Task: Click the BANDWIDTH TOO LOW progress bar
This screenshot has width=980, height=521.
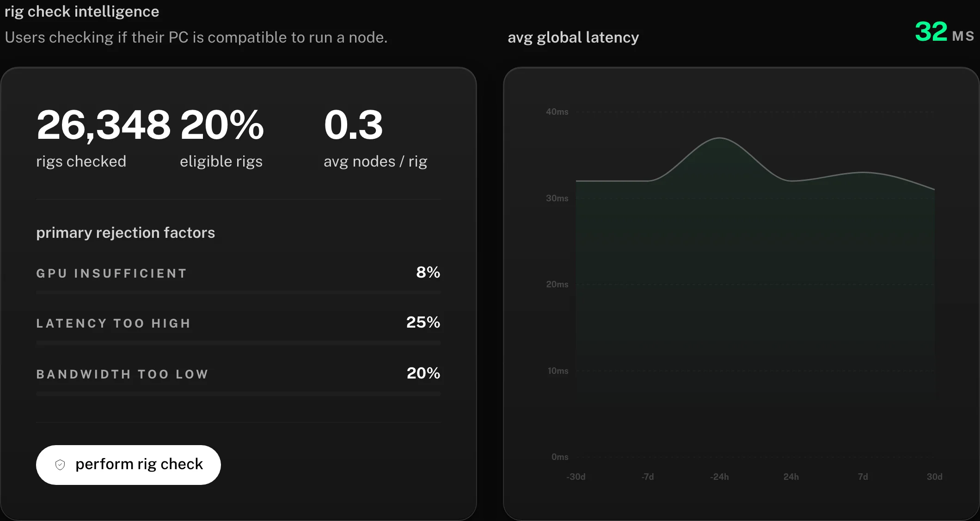Action: 239,394
